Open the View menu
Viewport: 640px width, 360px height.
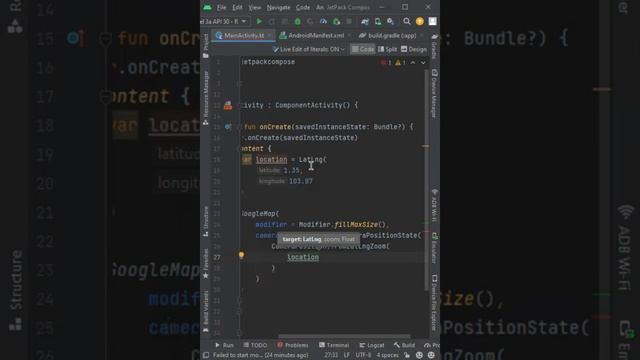tap(255, 7)
